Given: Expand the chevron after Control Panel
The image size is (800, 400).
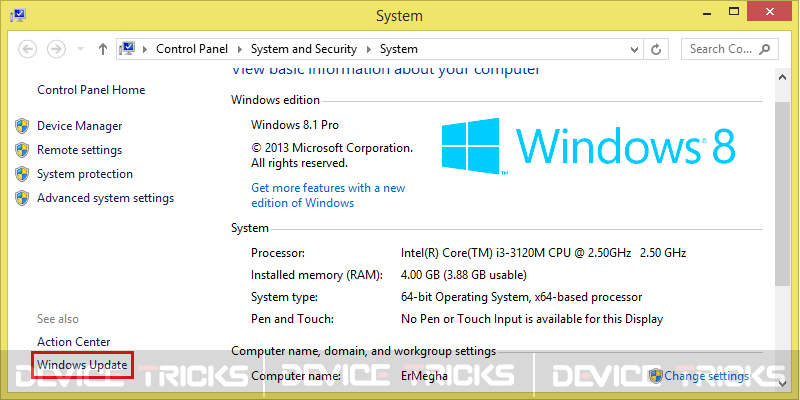Looking at the screenshot, I should click(239, 49).
